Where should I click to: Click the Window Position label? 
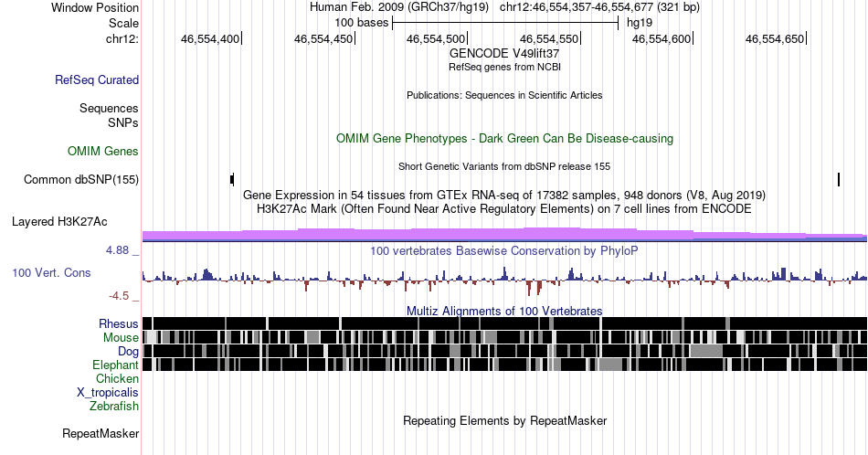95,7
